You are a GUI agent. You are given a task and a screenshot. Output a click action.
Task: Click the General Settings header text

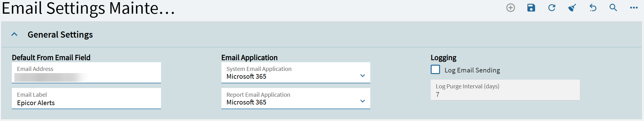point(60,35)
